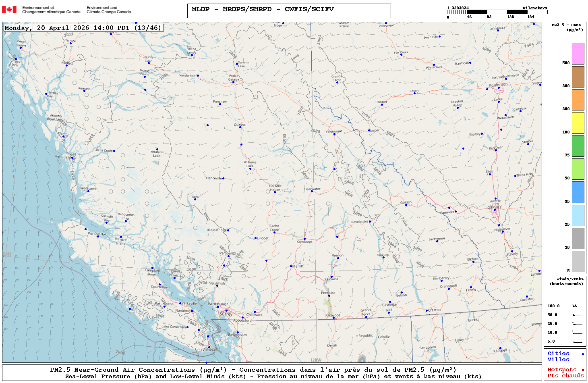The height and width of the screenshot is (383, 588).
Task: Select the orange 200 PM2.5 swatch
Action: point(578,100)
